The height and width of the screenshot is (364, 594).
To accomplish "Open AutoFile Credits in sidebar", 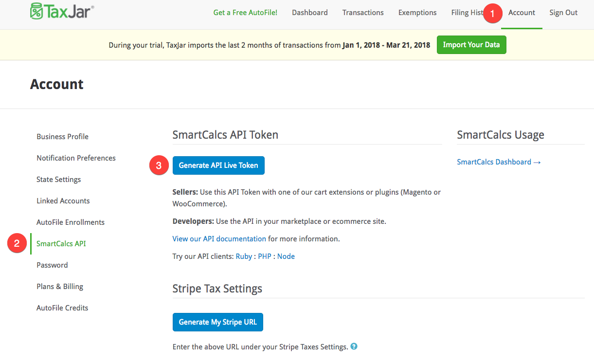I will coord(62,308).
